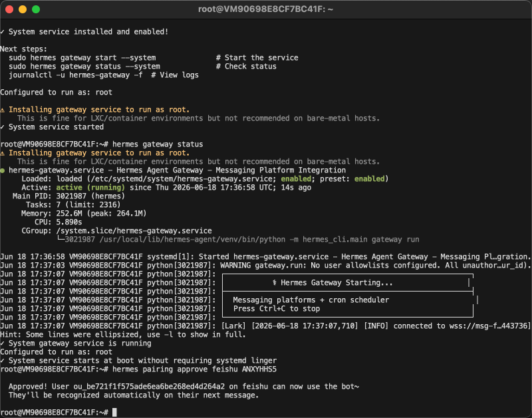Image resolution: width=532 pixels, height=418 pixels.
Task: Click 'Tasks: 7 (limit: 2316)' line
Action: [x=73, y=205]
